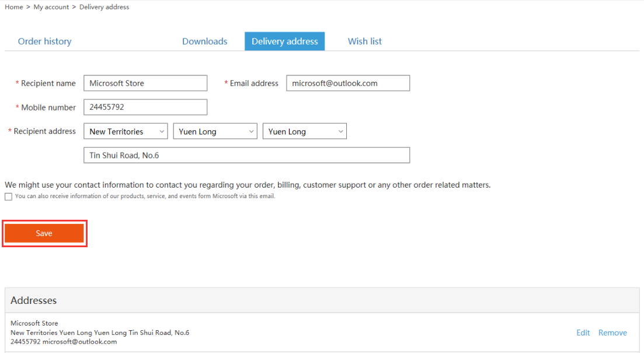
Task: Switch to the Order history tab
Action: click(x=44, y=41)
